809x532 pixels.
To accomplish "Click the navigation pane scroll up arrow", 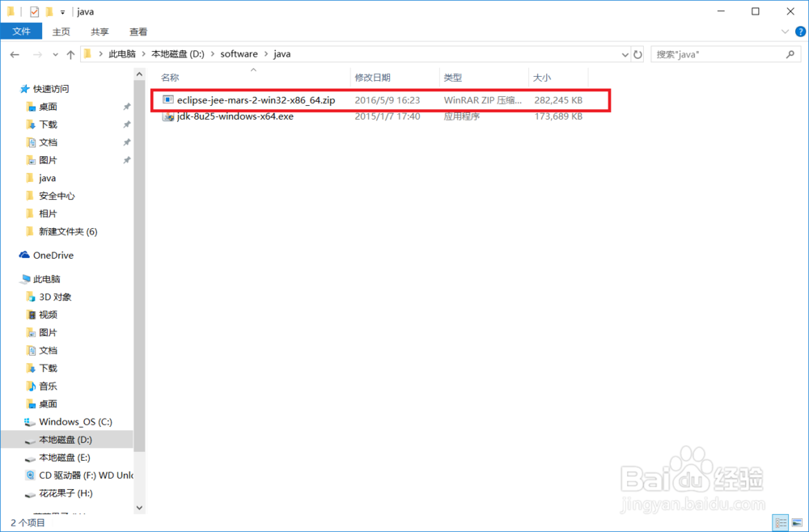I will [x=139, y=74].
